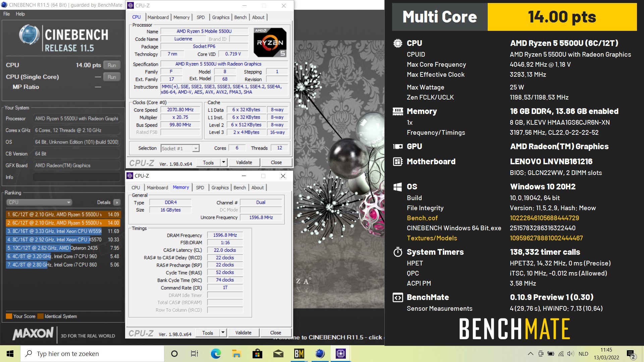Viewport: 644px width, 362px height.
Task: Open network Wi-Fi tray icon
Action: tap(561, 354)
